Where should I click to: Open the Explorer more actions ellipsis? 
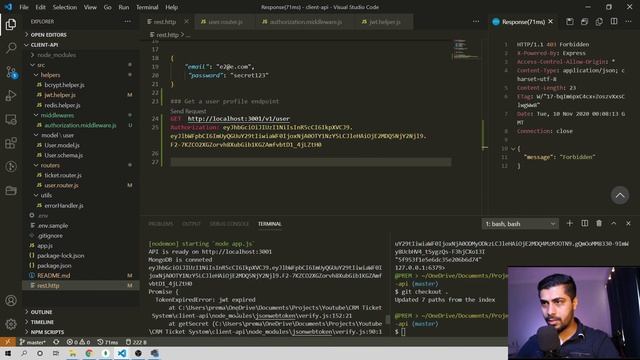coord(128,22)
